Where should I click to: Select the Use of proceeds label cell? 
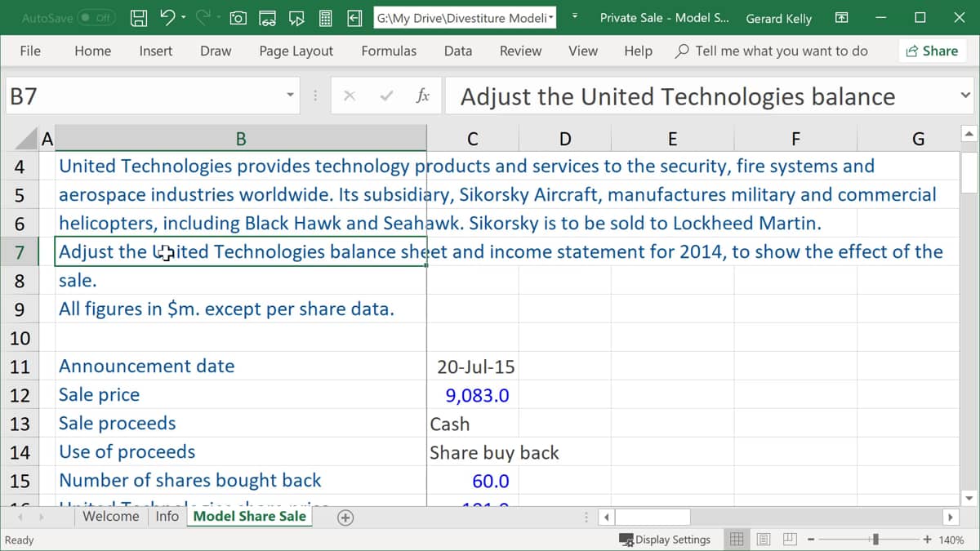coord(241,452)
